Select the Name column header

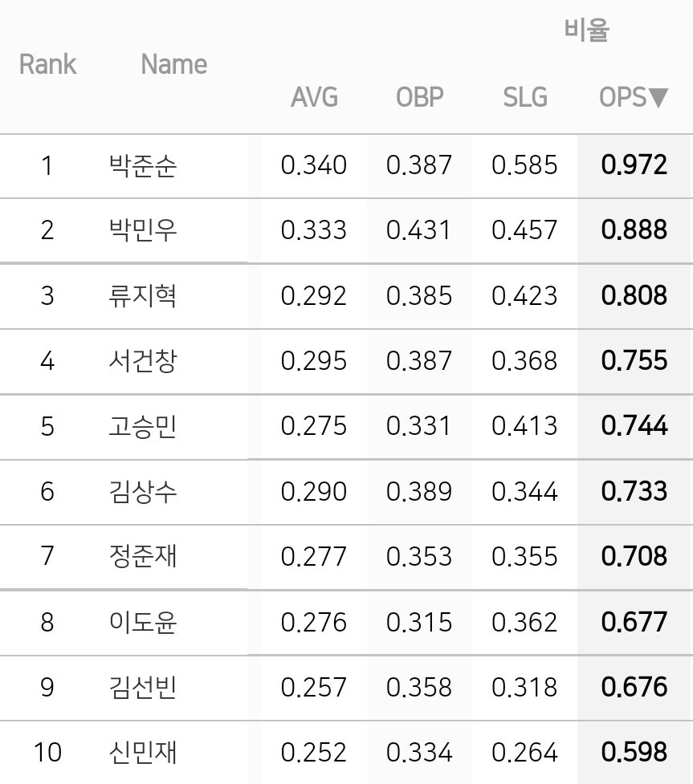tap(173, 64)
